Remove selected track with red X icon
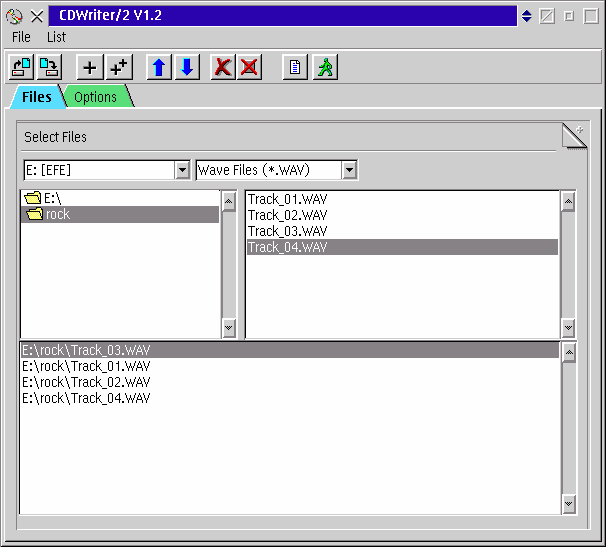Viewport: 606px width, 547px height. coord(223,68)
